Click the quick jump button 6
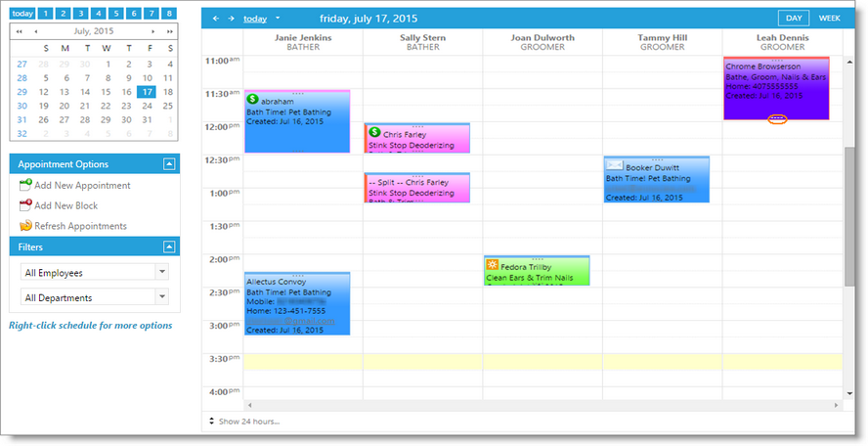Viewport: 868px width, 446px height. (134, 14)
